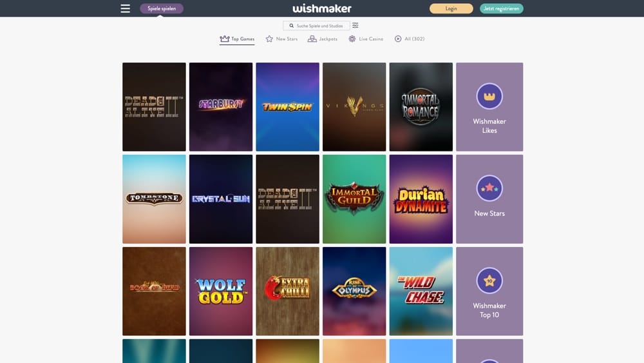
Task: Open the Rise of Olympus game tile
Action: 354,291
